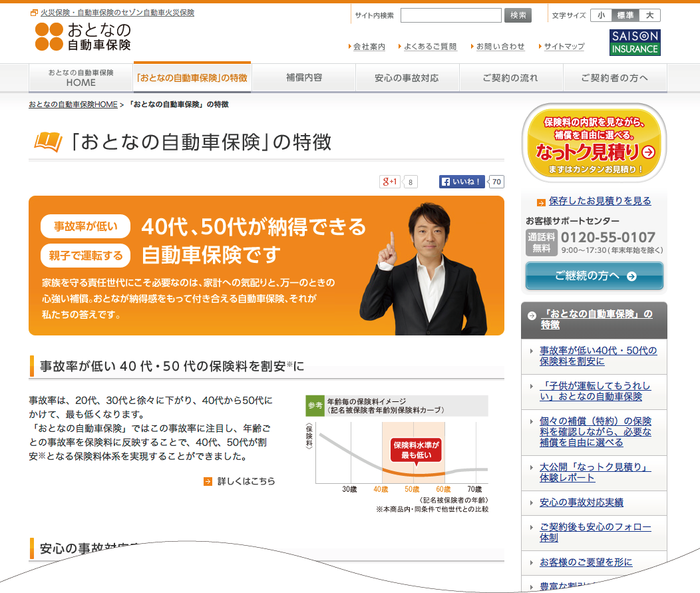Click the orange arrow before サイトマップ

[x=540, y=47]
